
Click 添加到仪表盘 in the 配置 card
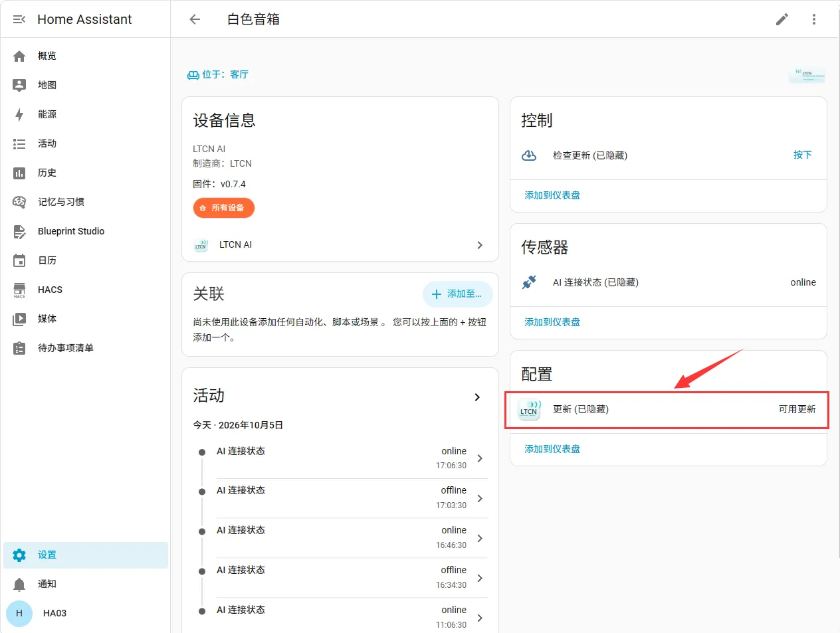(x=552, y=449)
